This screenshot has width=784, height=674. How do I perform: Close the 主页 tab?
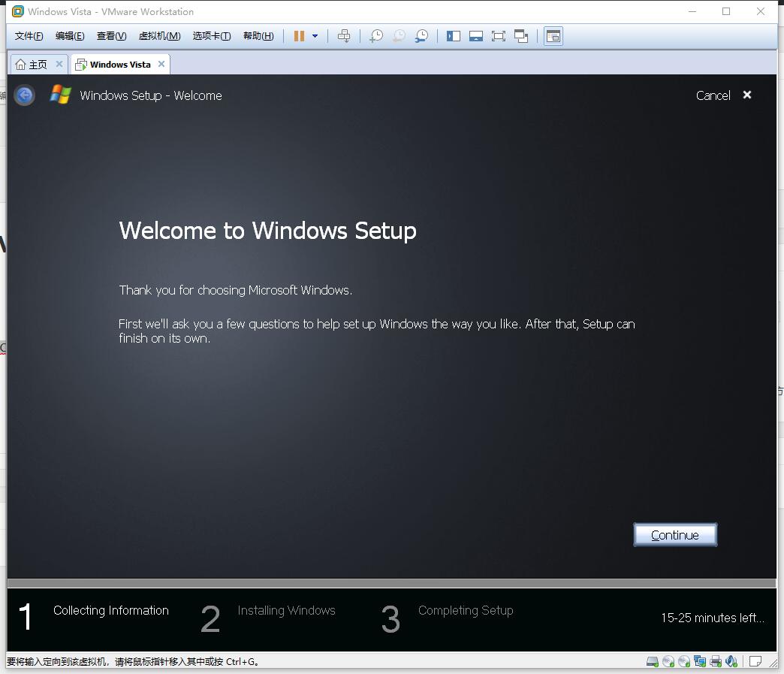(x=59, y=64)
